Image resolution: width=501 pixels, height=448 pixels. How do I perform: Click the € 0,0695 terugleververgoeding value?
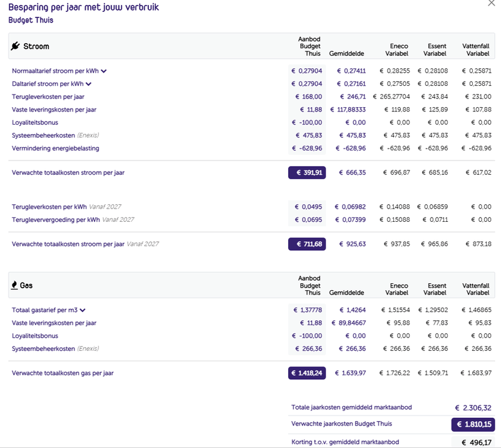(x=308, y=220)
